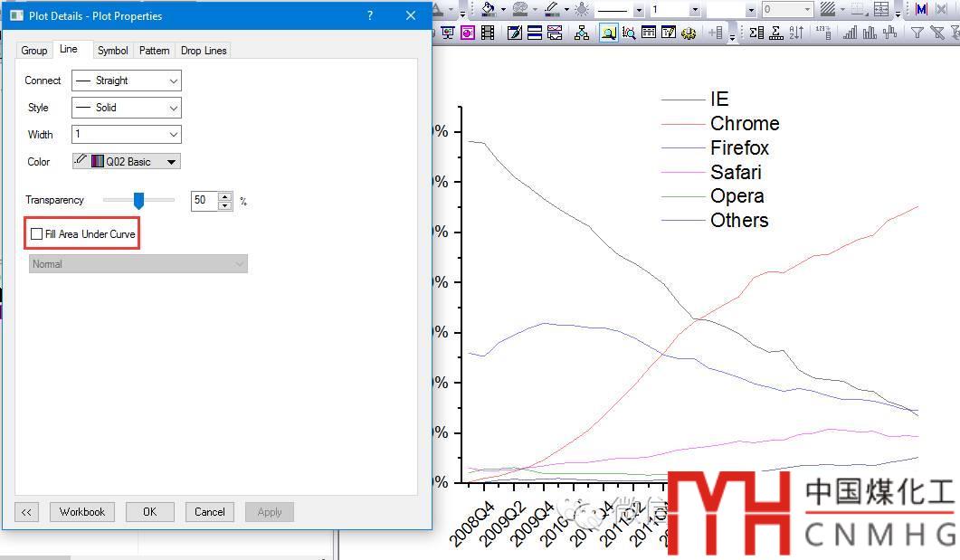Click the line color pen icon

550,9
